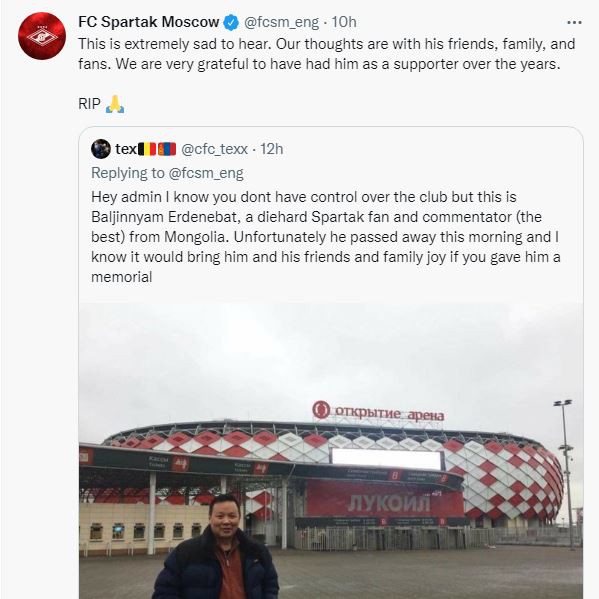Click the Открытие арена sign in the photo

(x=378, y=411)
